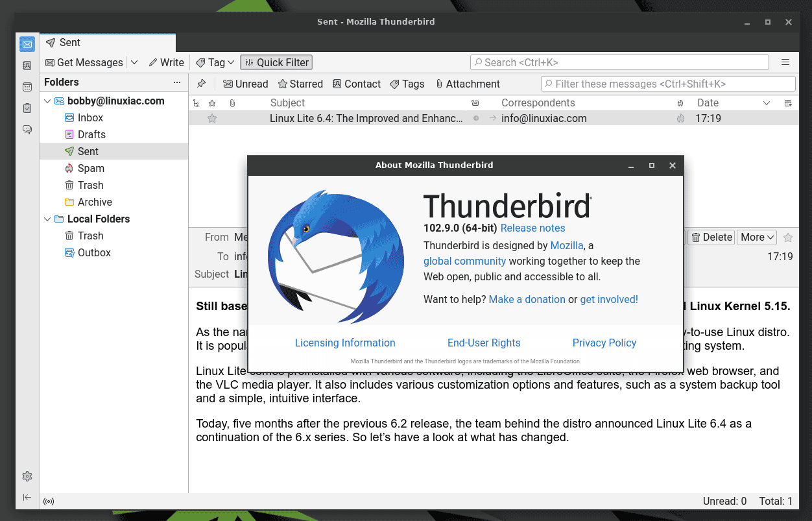Viewport: 812px width, 521px height.
Task: Collapse the Local Folders tree
Action: (x=47, y=219)
